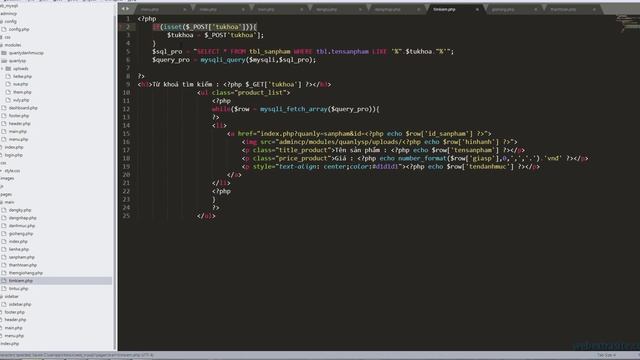Close the dangnhap.php tab

coord(418,9)
